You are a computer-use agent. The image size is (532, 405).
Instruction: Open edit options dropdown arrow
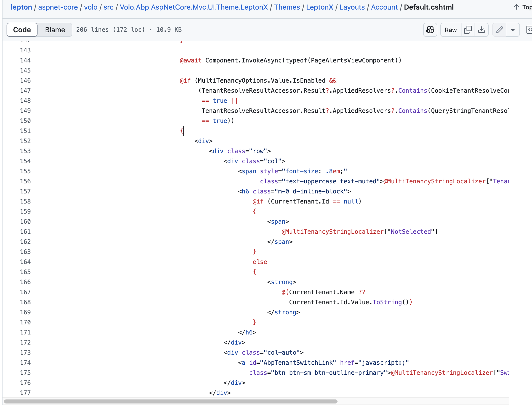pyautogui.click(x=513, y=30)
